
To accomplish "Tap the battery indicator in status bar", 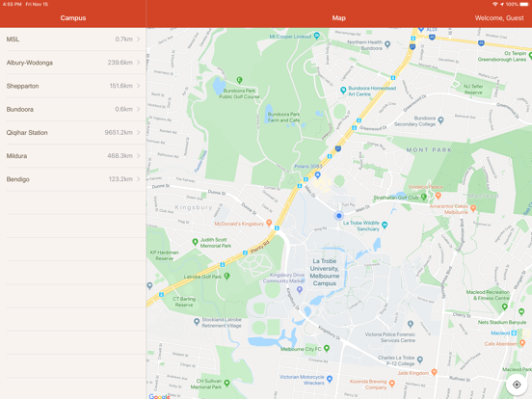I will pyautogui.click(x=524, y=4).
